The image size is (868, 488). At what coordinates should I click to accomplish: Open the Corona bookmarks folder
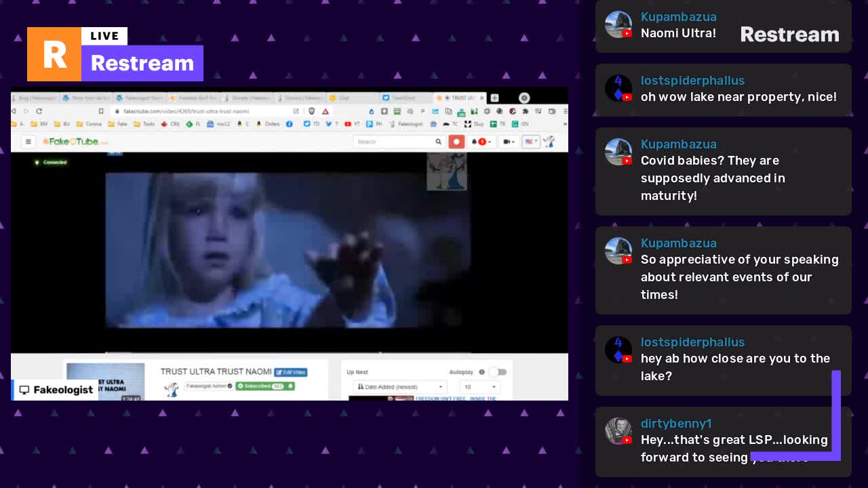coord(89,124)
